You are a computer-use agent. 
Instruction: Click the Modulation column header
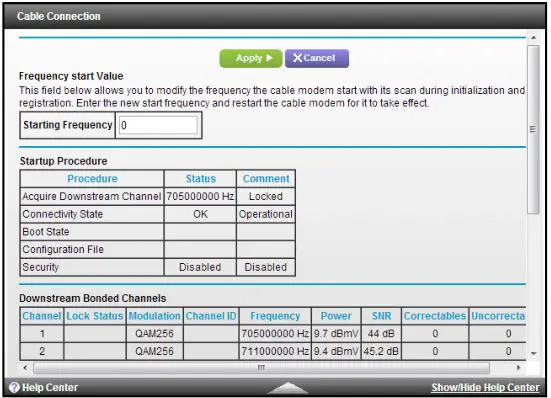[x=154, y=316]
